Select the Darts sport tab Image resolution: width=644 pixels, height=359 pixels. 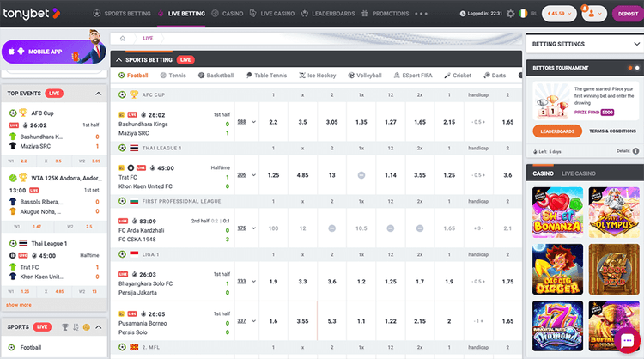click(x=495, y=76)
